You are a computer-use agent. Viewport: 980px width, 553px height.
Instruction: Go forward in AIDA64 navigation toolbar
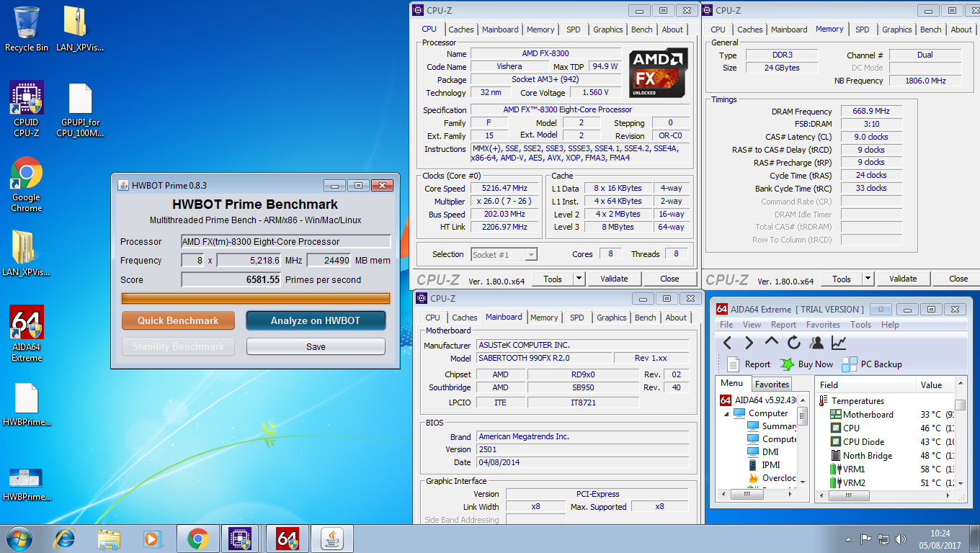[x=749, y=343]
